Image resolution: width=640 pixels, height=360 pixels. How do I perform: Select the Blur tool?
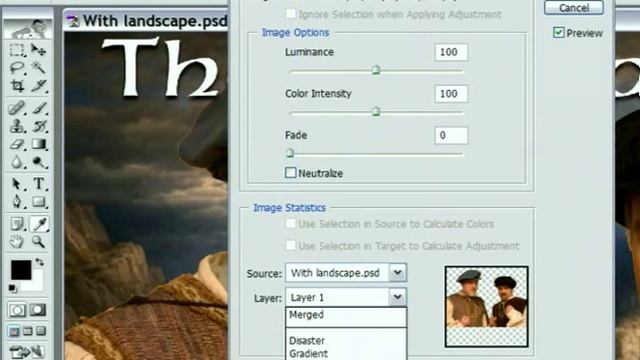(x=17, y=162)
